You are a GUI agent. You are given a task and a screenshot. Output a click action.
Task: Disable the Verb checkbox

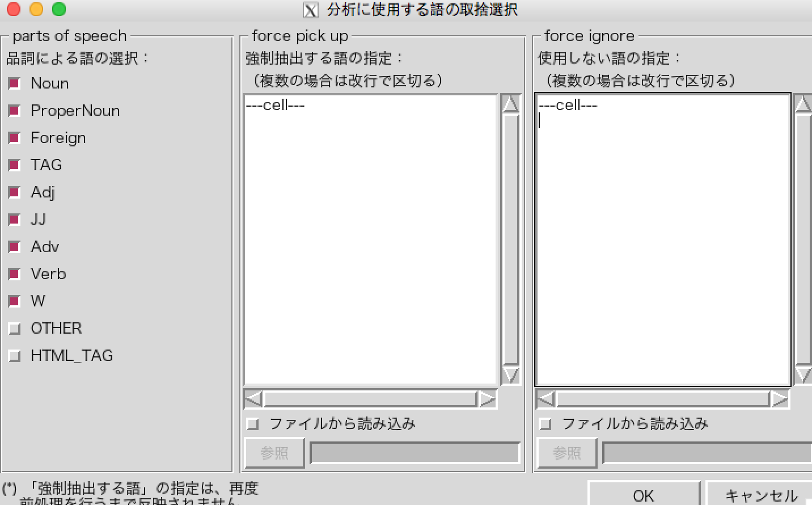click(15, 274)
